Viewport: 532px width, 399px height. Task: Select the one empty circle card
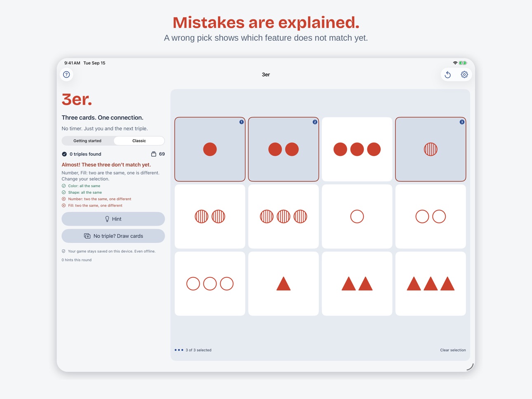[x=357, y=216]
